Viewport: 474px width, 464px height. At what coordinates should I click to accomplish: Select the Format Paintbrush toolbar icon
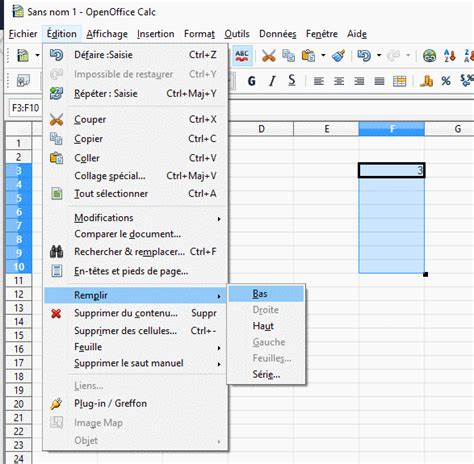339,56
